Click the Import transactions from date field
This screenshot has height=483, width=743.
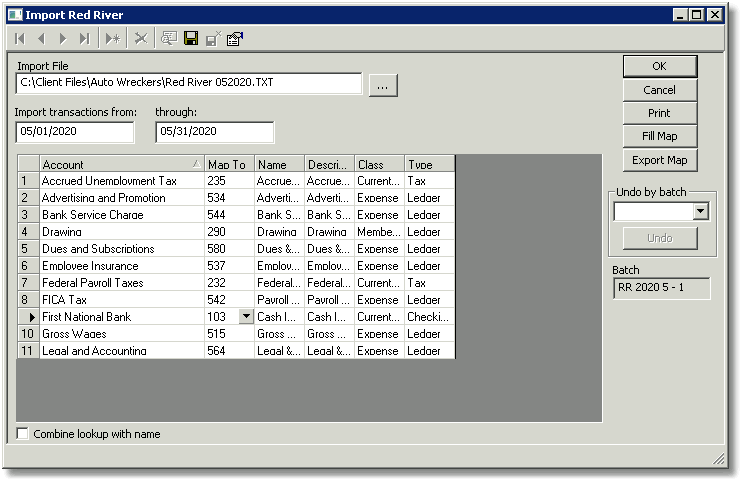tap(75, 132)
